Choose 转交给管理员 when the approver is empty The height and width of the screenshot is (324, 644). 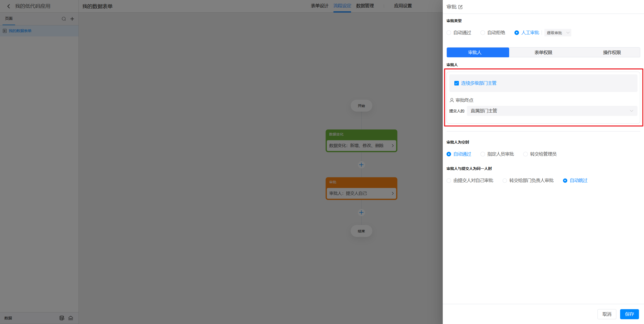point(525,154)
